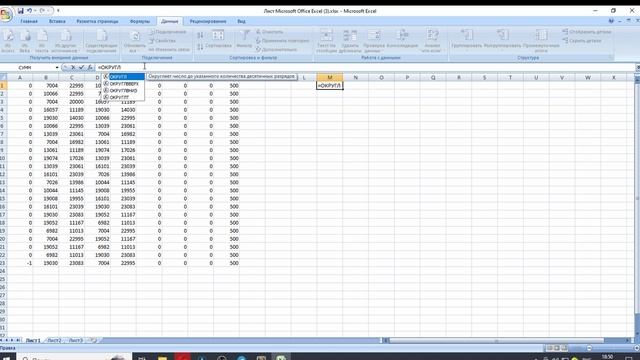Click cell with value -1 in row 23
The height and width of the screenshot is (360, 640).
click(x=20, y=263)
